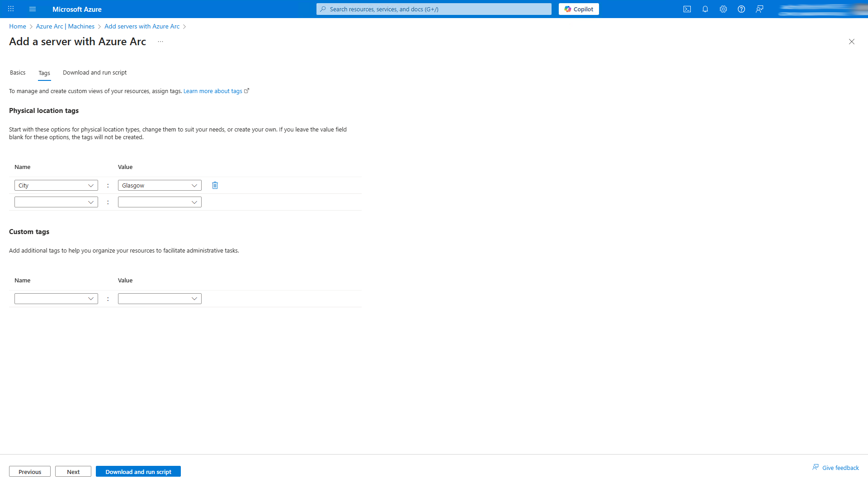Open the Cloud Shell terminal
868x488 pixels.
pyautogui.click(x=687, y=9)
